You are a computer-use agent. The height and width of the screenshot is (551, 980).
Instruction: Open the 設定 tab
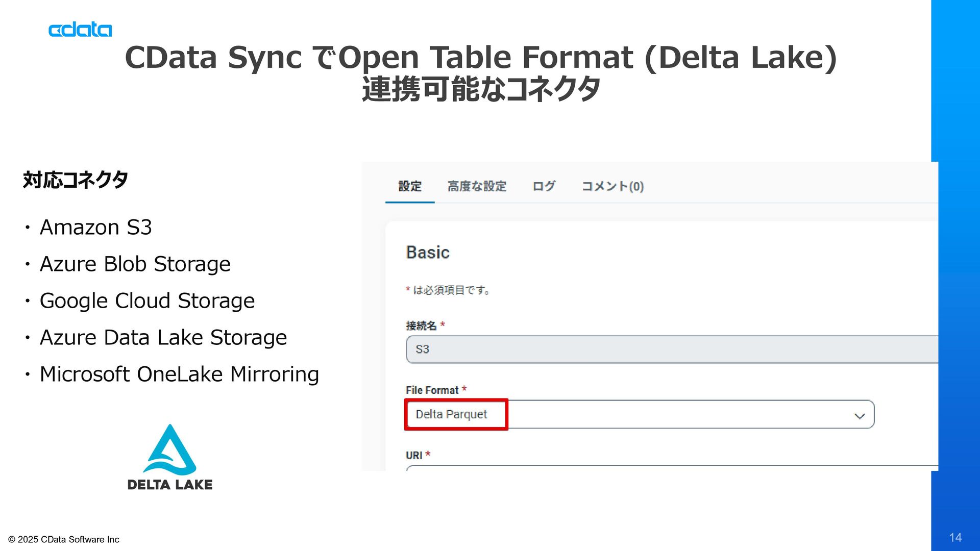click(x=410, y=187)
